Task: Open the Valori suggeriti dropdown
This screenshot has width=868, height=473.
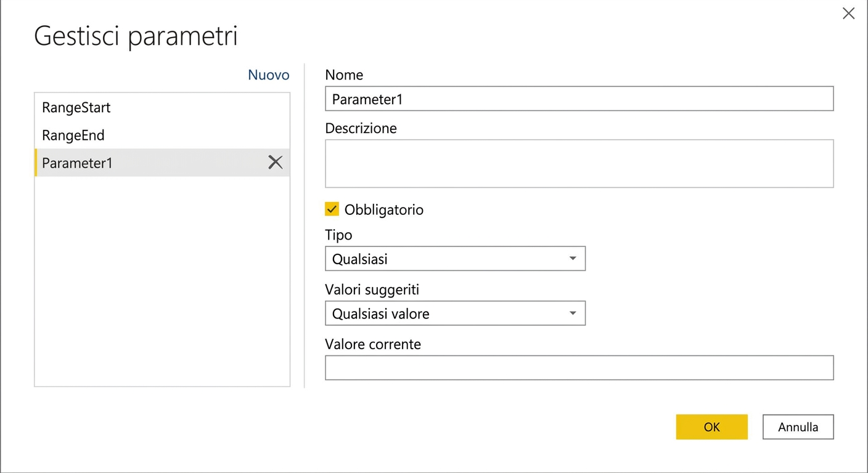Action: click(x=455, y=313)
